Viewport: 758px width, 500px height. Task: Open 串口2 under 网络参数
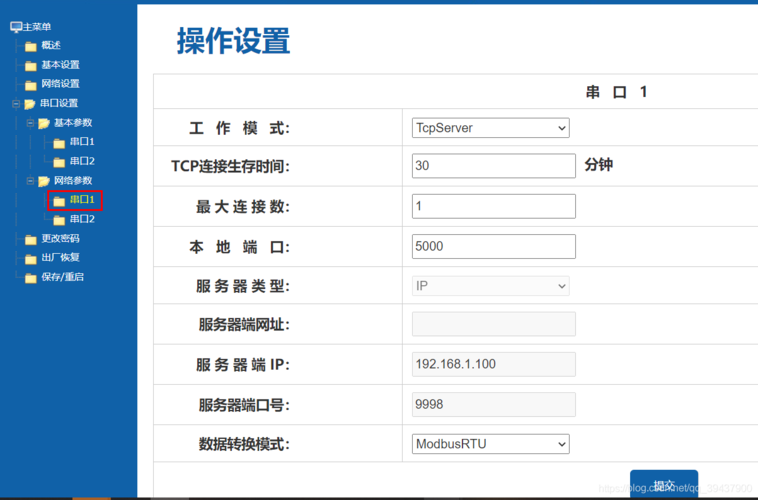point(82,219)
